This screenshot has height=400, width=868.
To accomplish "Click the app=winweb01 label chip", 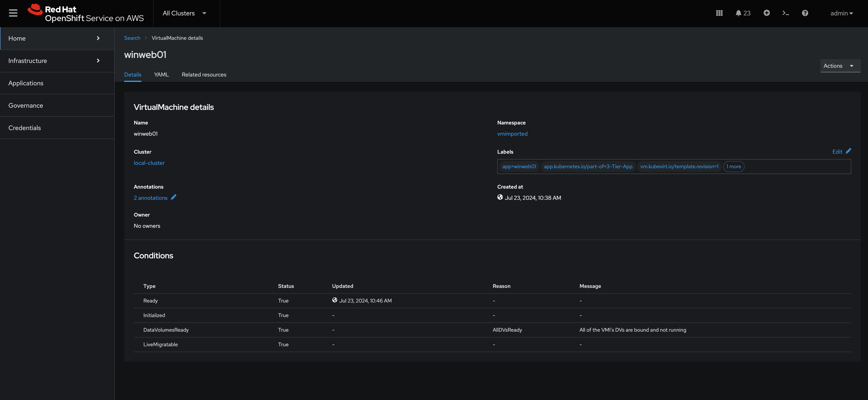I will click(x=519, y=166).
